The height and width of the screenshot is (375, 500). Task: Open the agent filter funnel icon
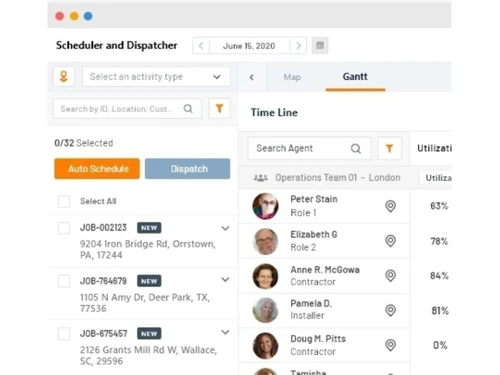[x=389, y=148]
